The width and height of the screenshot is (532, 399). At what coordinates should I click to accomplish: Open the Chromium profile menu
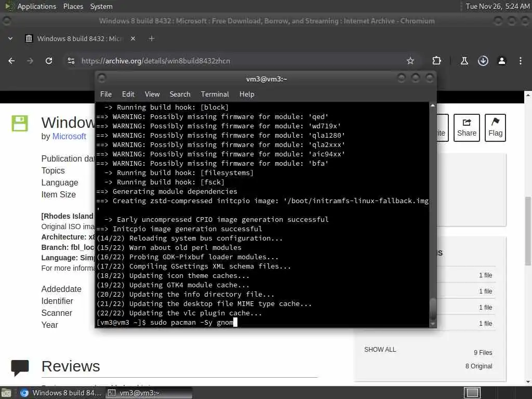coord(502,61)
